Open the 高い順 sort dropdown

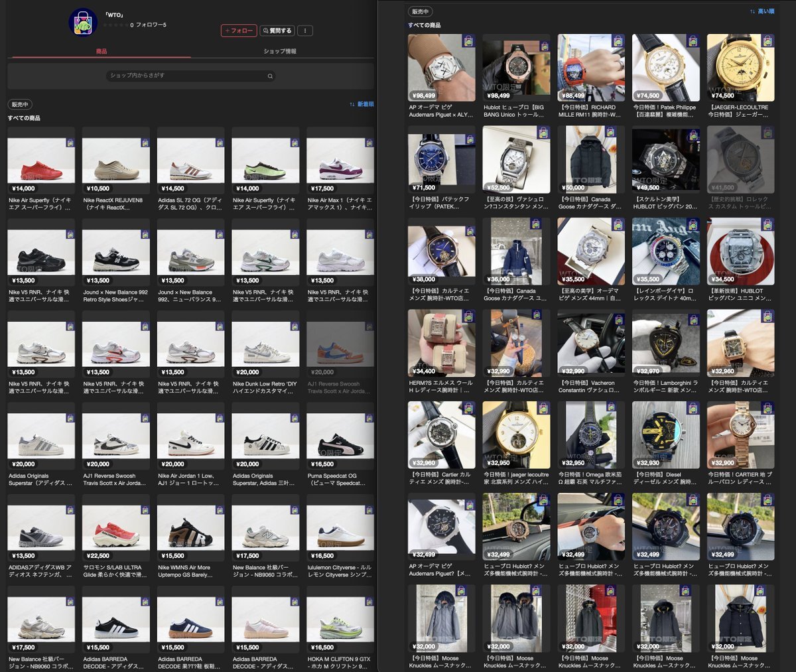762,12
